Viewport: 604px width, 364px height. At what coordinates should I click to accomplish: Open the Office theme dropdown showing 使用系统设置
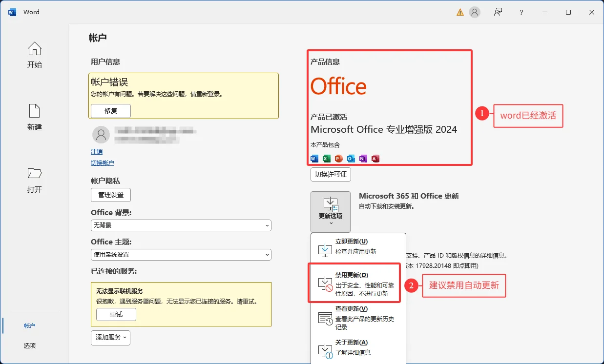tap(181, 255)
